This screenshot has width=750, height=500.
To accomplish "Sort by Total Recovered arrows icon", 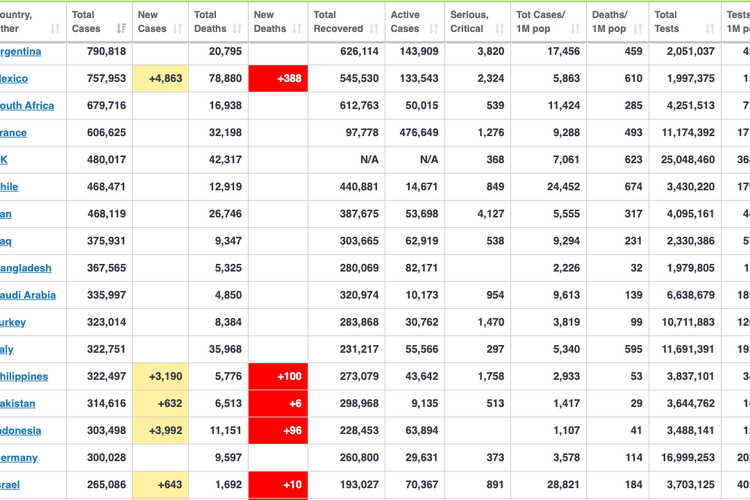I will coord(374,29).
